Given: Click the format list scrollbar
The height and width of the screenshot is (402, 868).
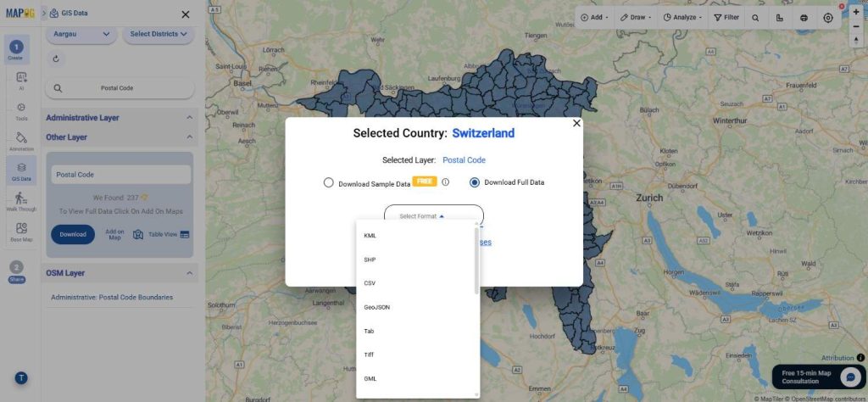Looking at the screenshot, I should 476,260.
